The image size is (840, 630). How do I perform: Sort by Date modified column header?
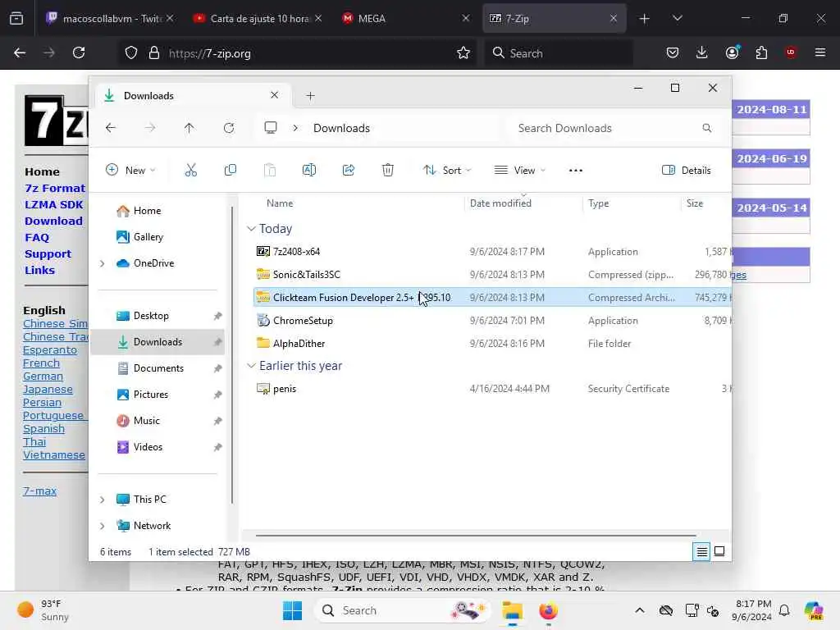(500, 203)
